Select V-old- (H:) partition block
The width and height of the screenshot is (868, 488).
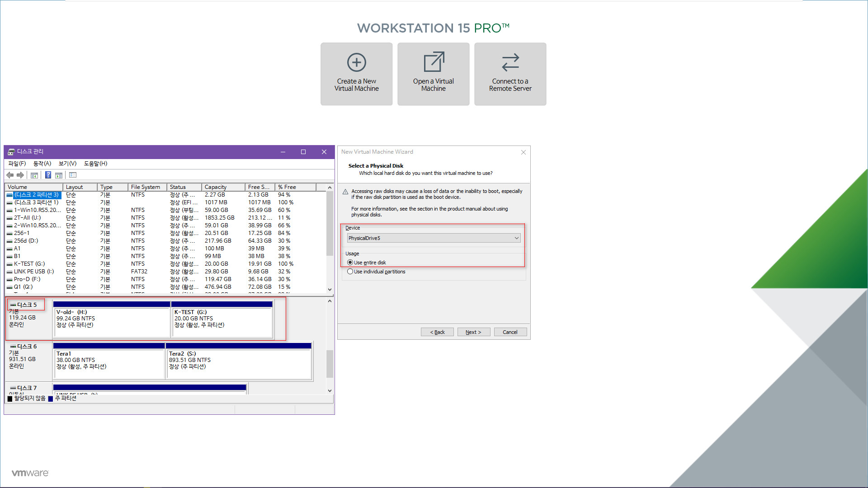tap(112, 319)
